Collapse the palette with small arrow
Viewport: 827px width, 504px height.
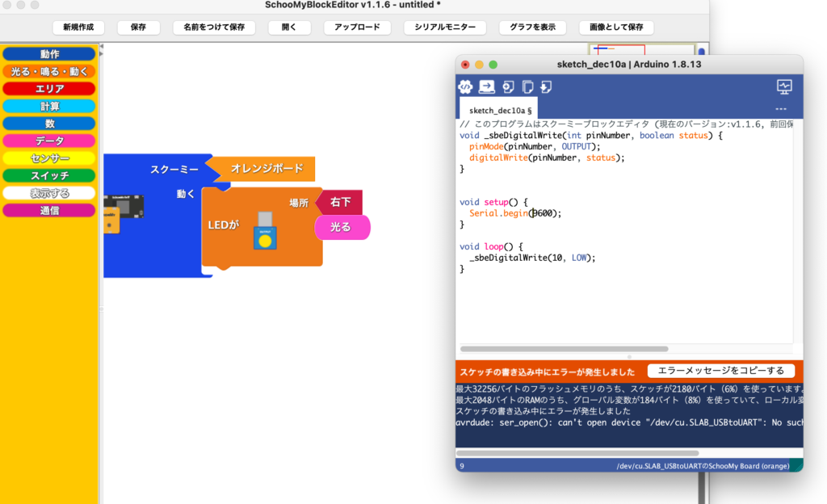[101, 46]
